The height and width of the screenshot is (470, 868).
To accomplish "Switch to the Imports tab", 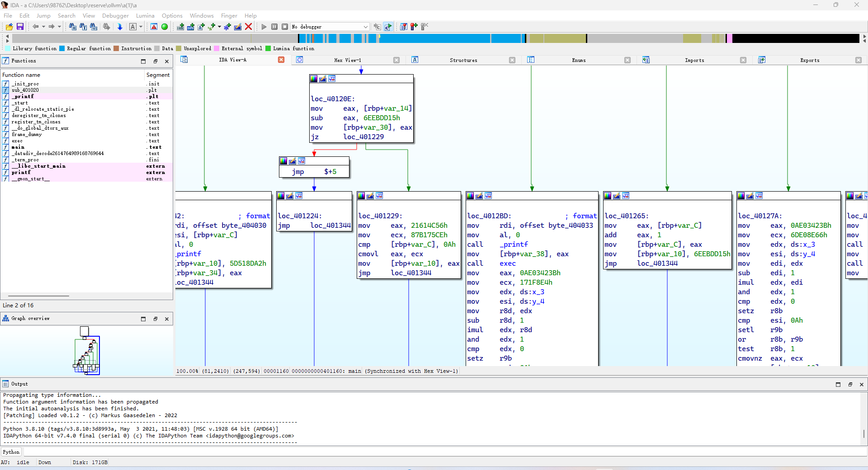I will pos(694,60).
